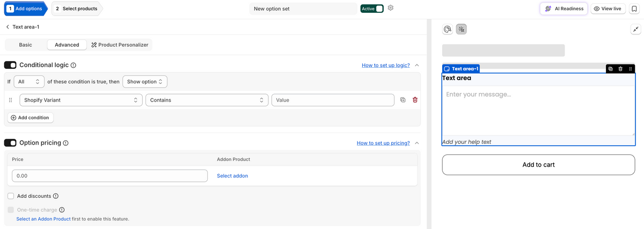Image resolution: width=644 pixels, height=229 pixels.
Task: Open settings gear next to Active toggle
Action: (x=391, y=8)
